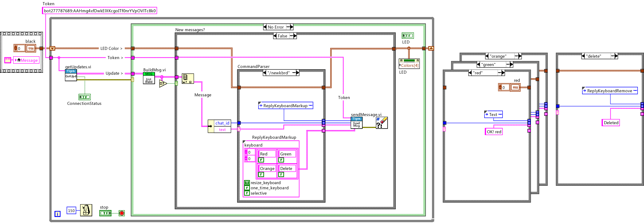This screenshot has width=644, height=223.
Task: Select the "green" case selector label
Action: tap(488, 65)
